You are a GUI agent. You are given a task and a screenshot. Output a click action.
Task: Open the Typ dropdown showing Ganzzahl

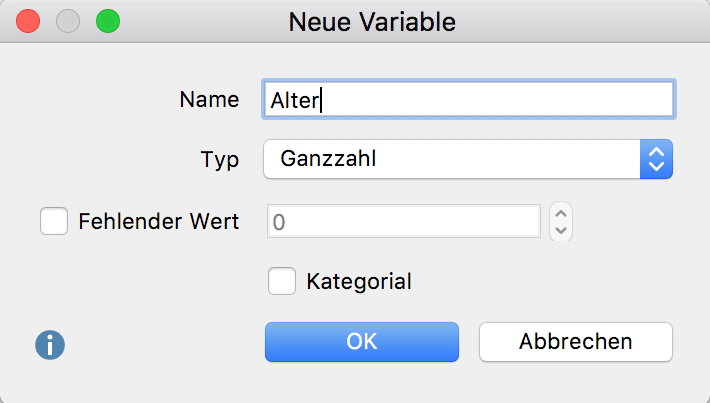[468, 159]
